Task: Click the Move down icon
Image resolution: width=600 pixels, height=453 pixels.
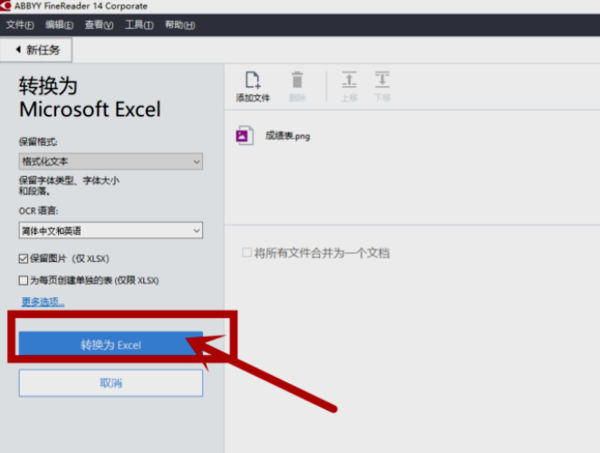Action: (x=382, y=80)
